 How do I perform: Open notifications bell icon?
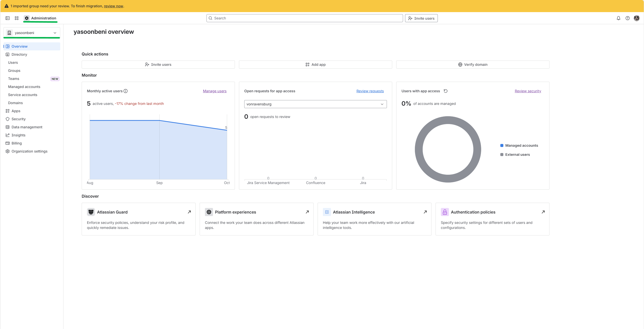pos(618,18)
